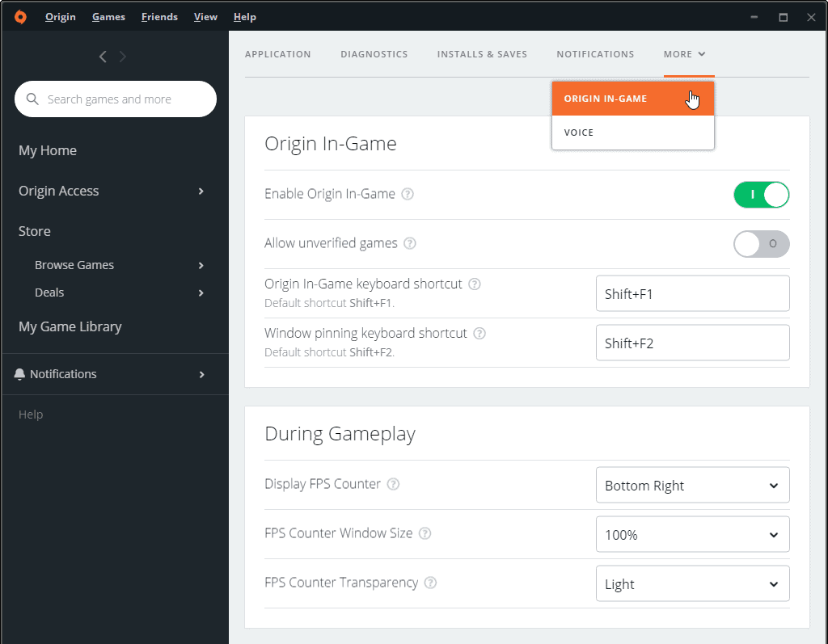Expand the Browse Games chevron
Screen dimensions: 828x644
tap(201, 266)
